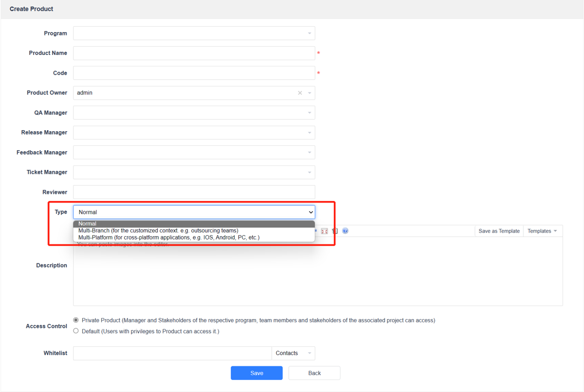Open the Contacts dropdown beside Whitelist
This screenshot has width=584, height=392.
coord(293,353)
